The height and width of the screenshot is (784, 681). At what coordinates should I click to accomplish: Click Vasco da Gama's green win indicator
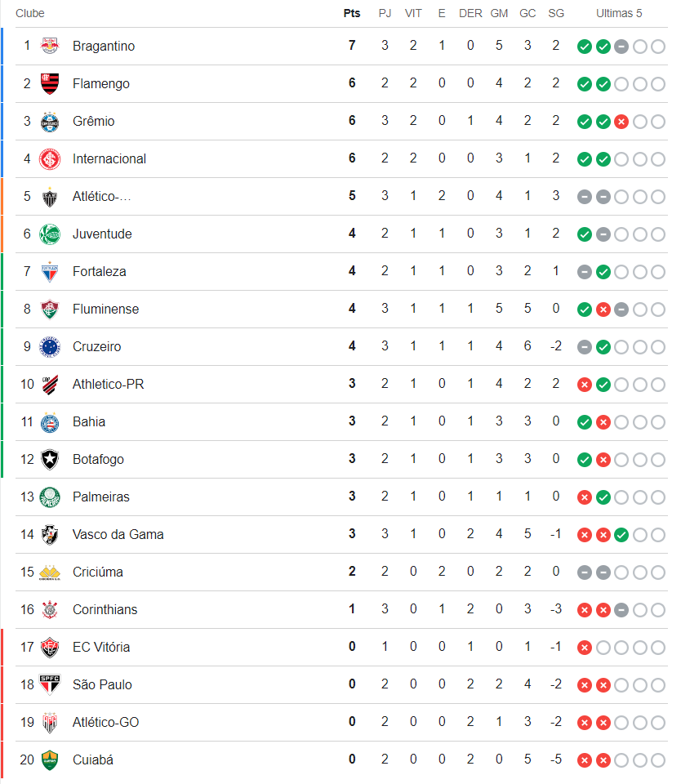click(x=621, y=535)
